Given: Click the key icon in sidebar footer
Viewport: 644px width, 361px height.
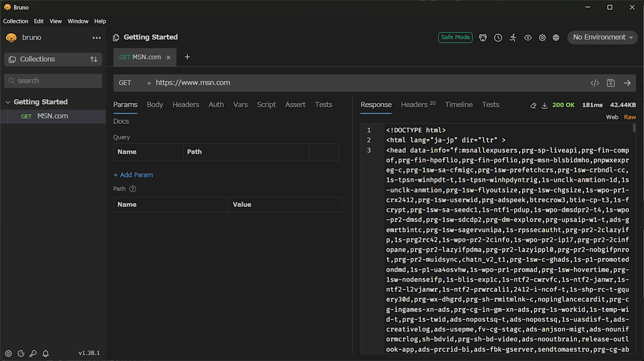Looking at the screenshot, I should [33, 353].
